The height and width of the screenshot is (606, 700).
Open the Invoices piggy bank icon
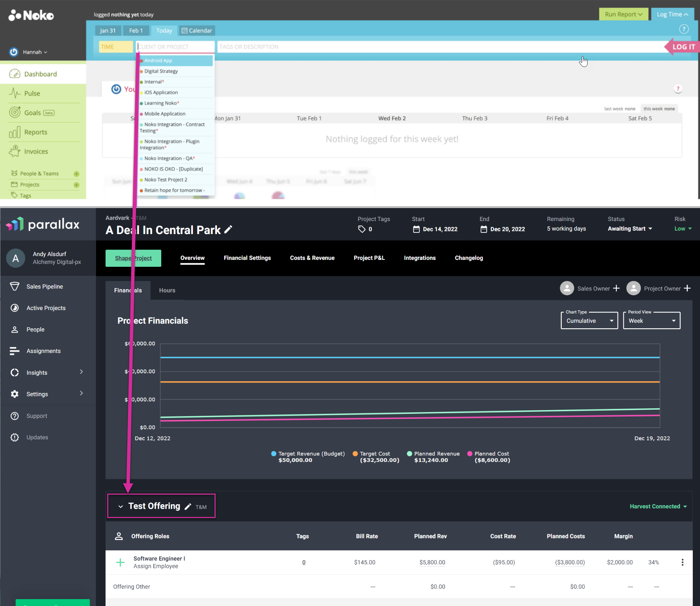click(14, 151)
